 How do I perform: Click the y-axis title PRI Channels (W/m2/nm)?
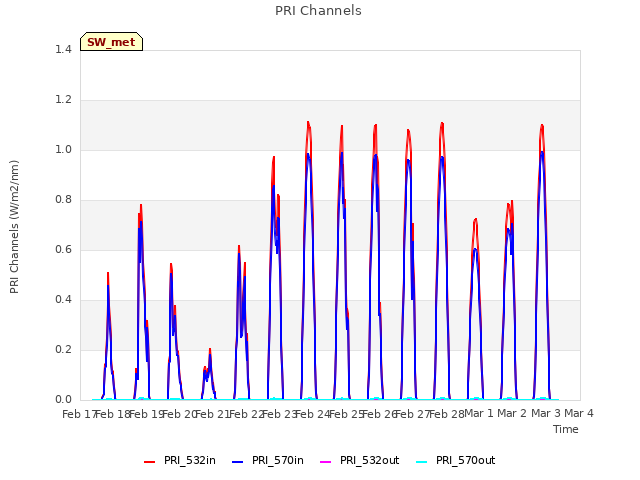pos(14,227)
